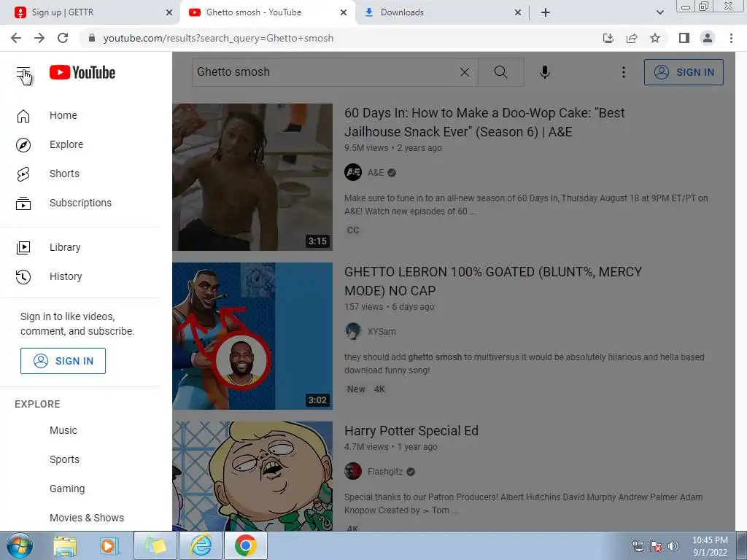Bookmark this page with star
Screen dimensions: 747x560
click(655, 38)
